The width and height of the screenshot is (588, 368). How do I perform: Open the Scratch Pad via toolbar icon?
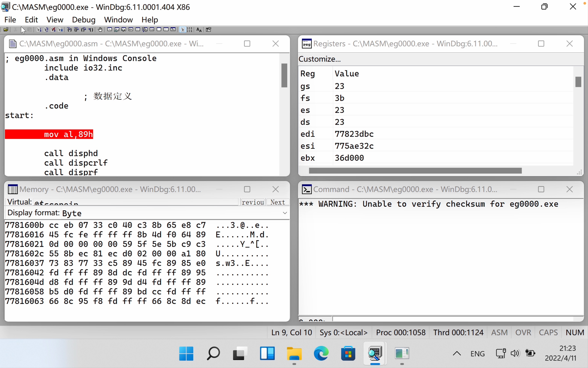click(x=159, y=29)
